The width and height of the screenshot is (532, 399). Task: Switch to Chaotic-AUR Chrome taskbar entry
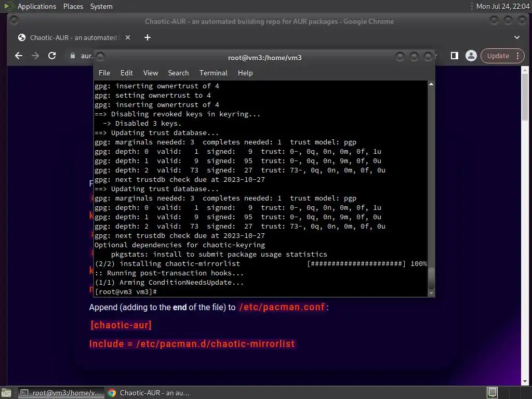pos(149,393)
